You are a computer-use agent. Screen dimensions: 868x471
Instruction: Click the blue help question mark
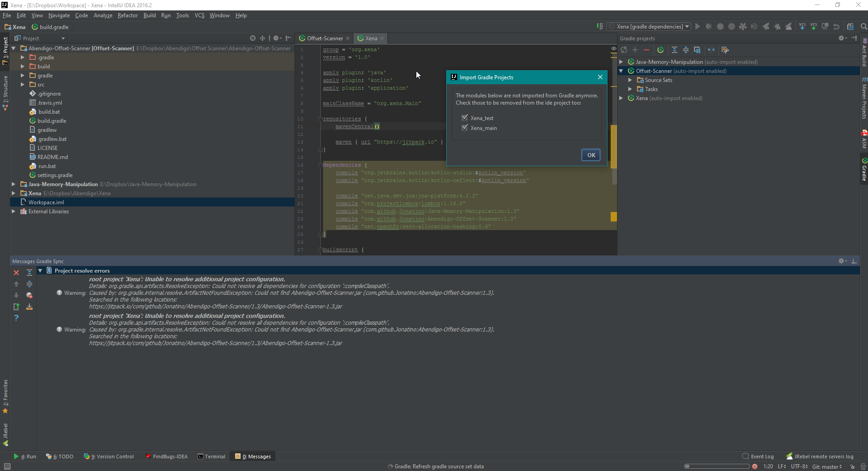[16, 318]
